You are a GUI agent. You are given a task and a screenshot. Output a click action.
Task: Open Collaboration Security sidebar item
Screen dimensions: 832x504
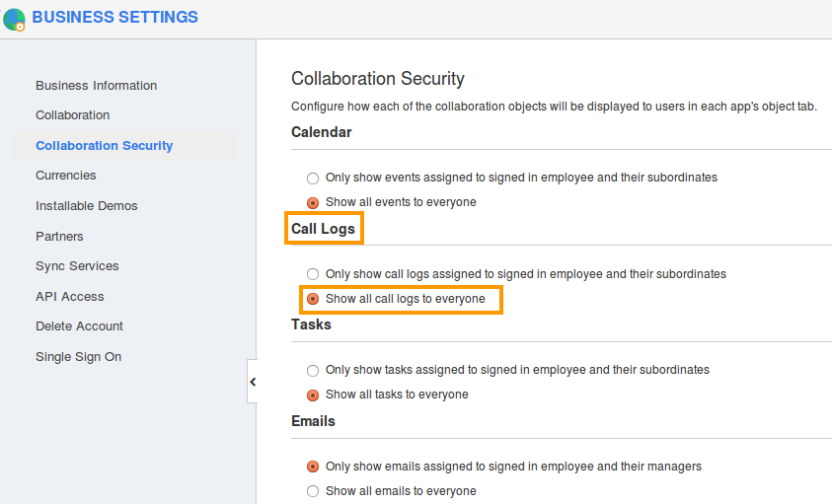[104, 146]
